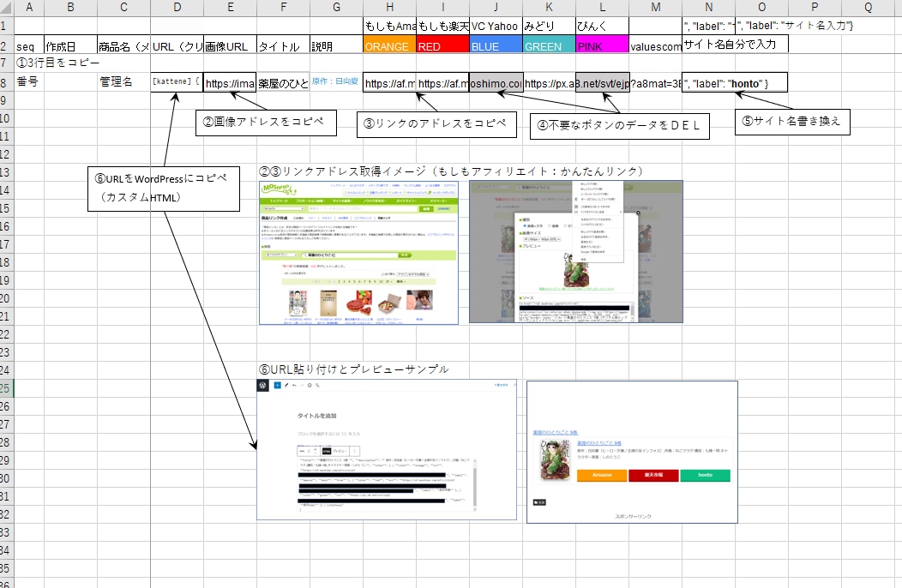This screenshot has height=588, width=902.
Task: Click the 'ぴんく' cell
Action: coord(602,26)
